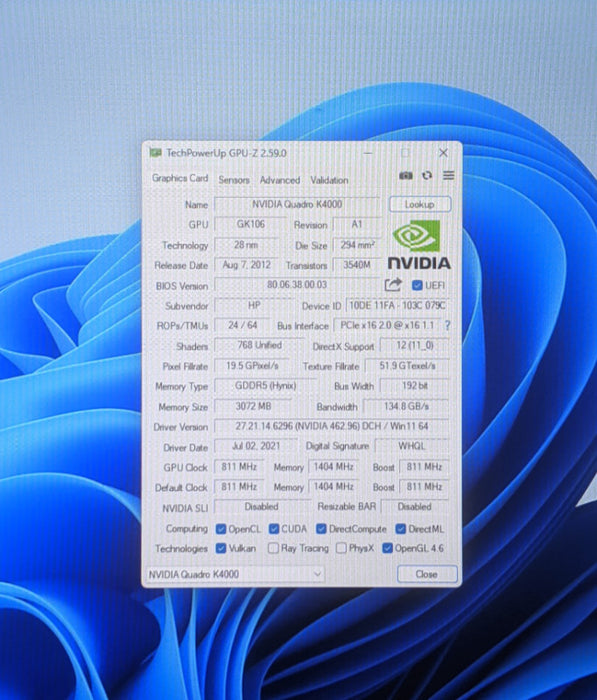The height and width of the screenshot is (700, 597).
Task: Click the Memory Size value 3072 MB
Action: tap(254, 406)
